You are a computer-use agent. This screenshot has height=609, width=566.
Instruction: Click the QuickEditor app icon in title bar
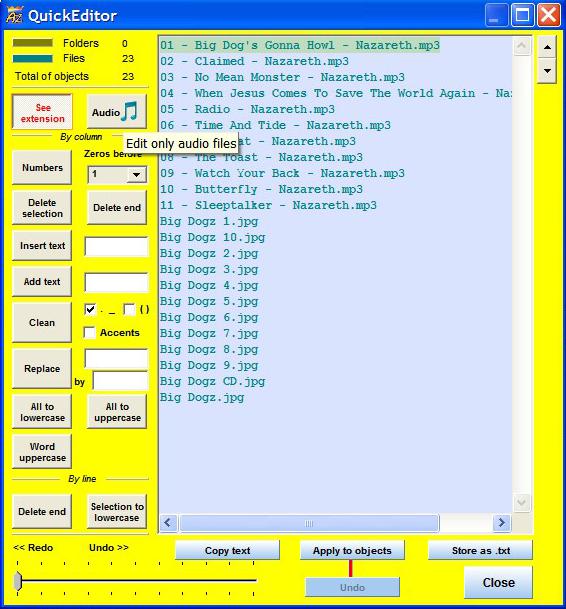pyautogui.click(x=14, y=16)
